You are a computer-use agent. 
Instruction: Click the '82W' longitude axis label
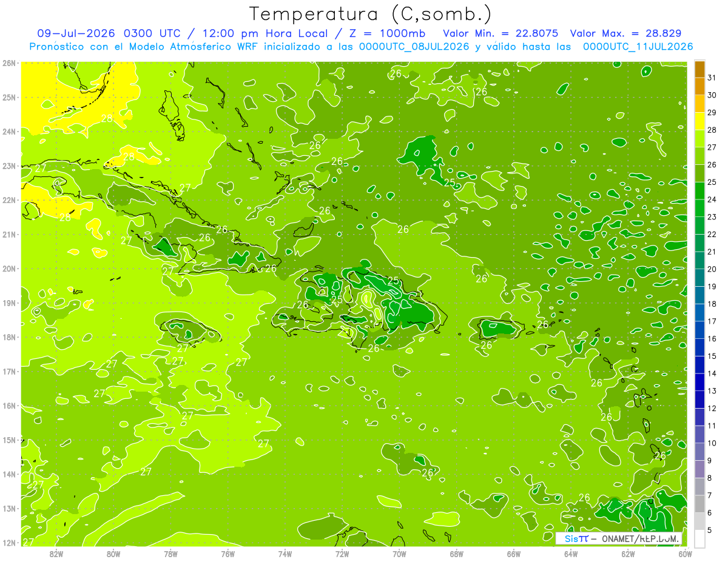click(x=56, y=553)
